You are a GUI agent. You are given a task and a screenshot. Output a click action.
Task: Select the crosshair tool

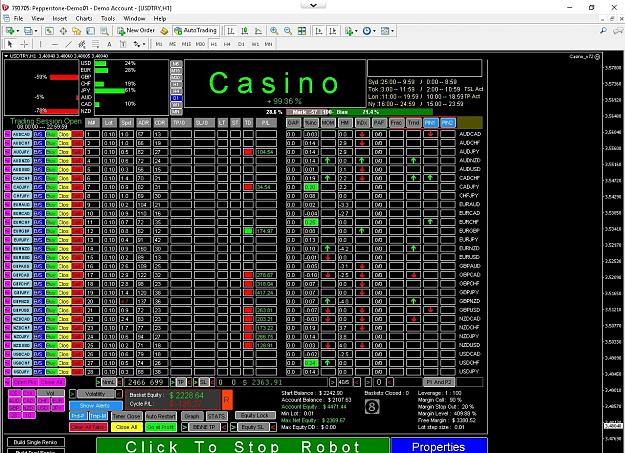click(24, 44)
